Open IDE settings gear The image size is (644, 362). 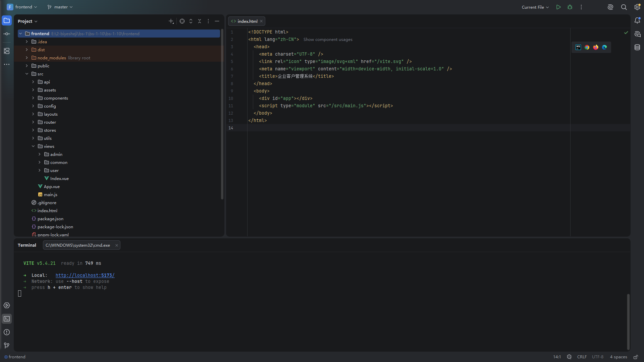[637, 7]
